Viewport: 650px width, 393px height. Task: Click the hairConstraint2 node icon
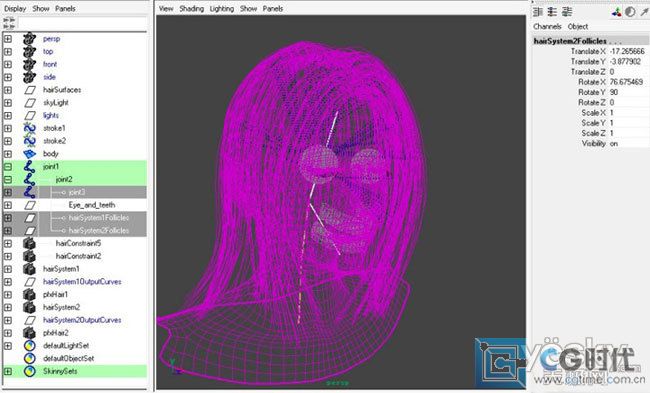pos(29,256)
